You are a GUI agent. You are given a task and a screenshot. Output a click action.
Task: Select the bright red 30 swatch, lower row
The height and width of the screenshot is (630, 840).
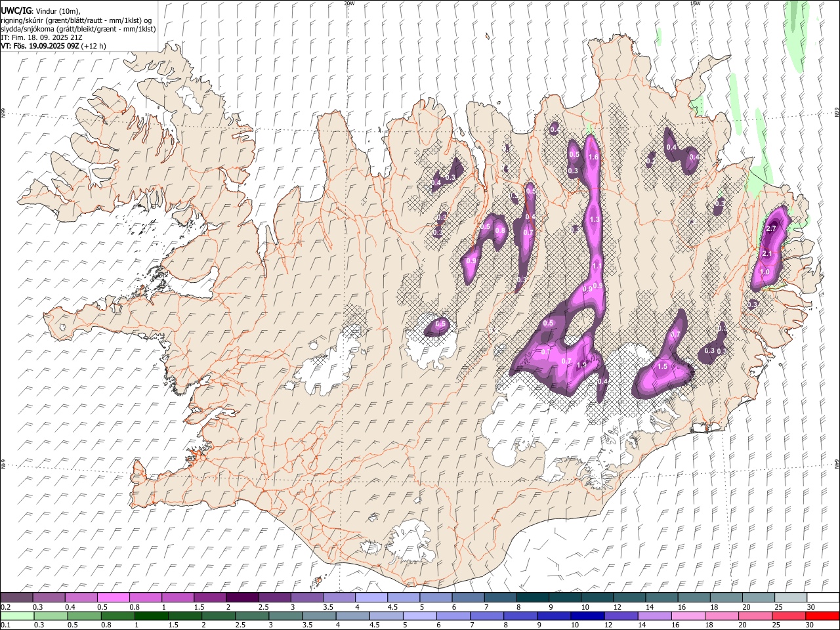point(822,616)
